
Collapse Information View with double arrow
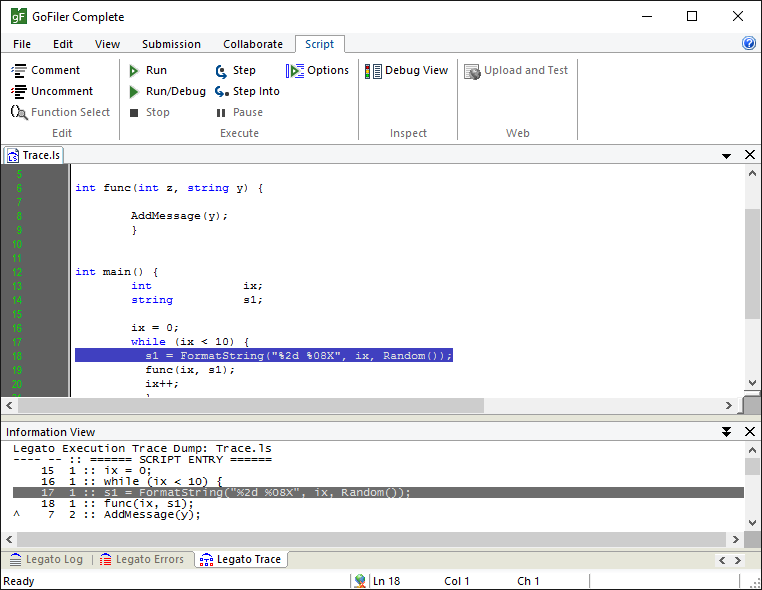[x=726, y=432]
